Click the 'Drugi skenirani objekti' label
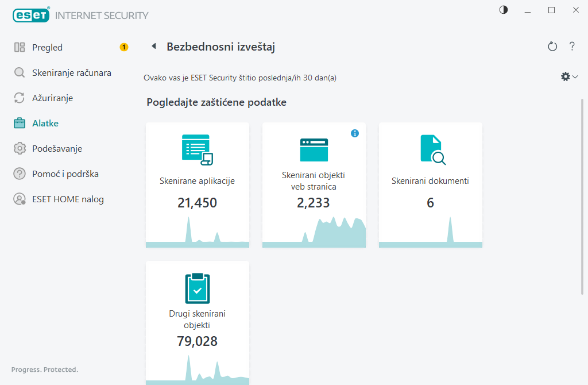This screenshot has height=385, width=588. 198,319
